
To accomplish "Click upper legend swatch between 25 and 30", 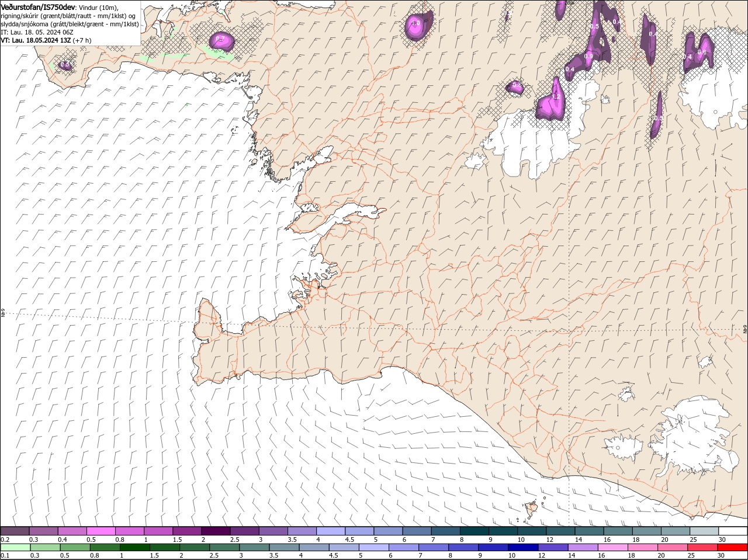I will (x=704, y=531).
